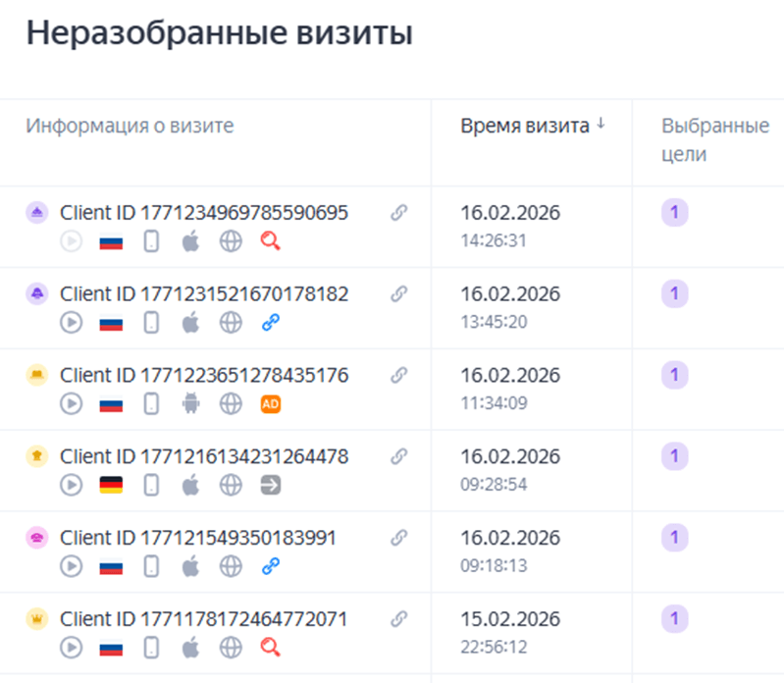Click the orange AD source icon
The image size is (784, 683).
tap(271, 402)
